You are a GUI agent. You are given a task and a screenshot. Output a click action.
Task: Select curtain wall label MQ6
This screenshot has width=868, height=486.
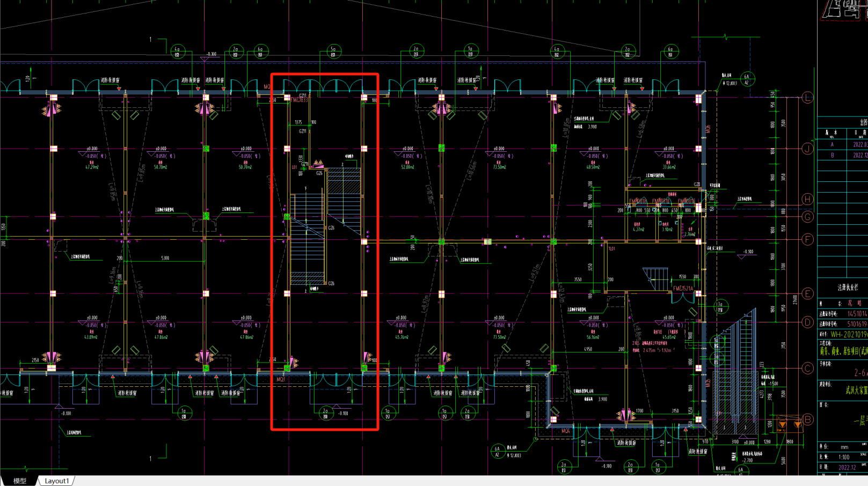click(x=708, y=129)
